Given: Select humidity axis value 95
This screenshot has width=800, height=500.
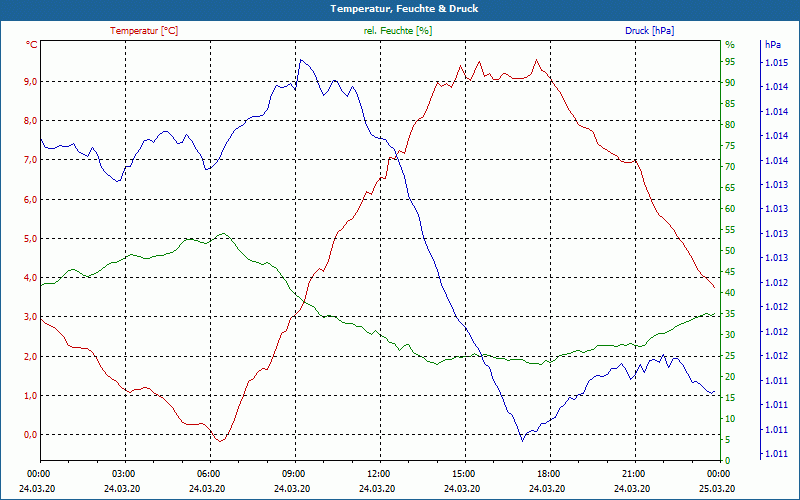Looking at the screenshot, I should (730, 62).
